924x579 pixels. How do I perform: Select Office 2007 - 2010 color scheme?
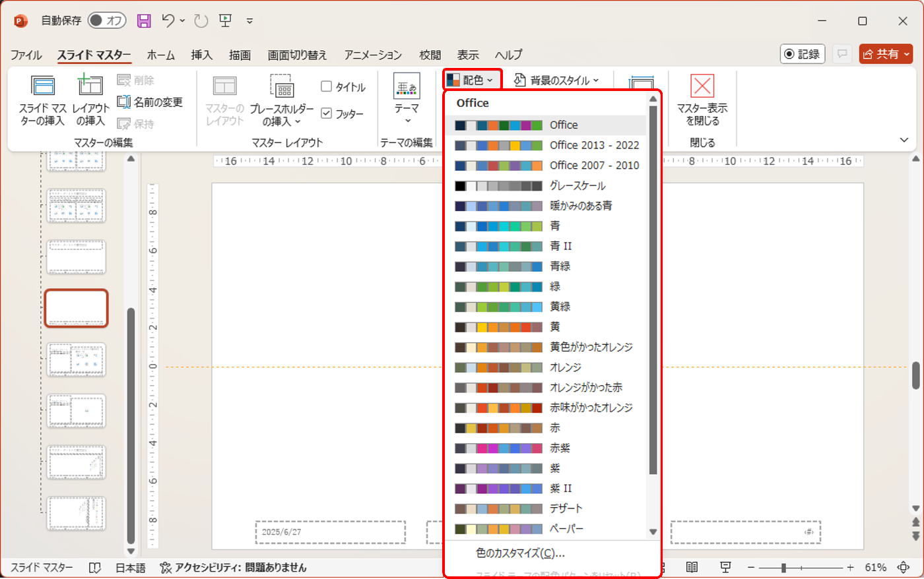pos(546,166)
